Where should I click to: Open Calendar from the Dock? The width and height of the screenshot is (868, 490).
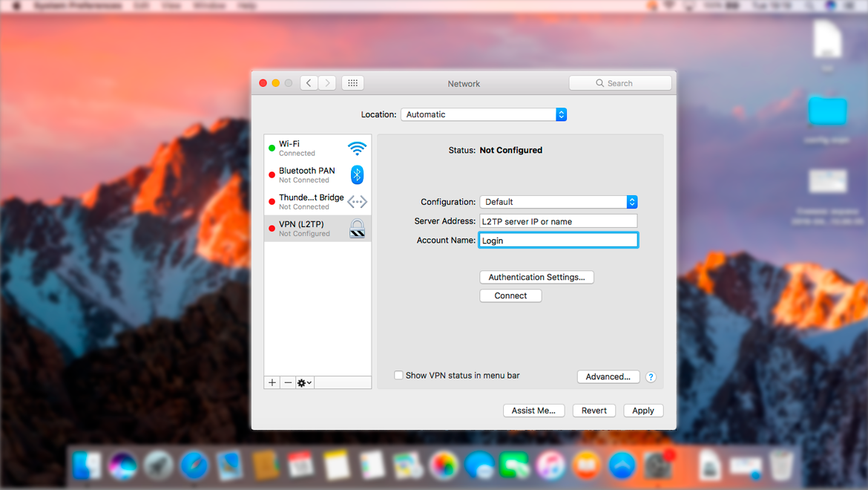click(300, 465)
